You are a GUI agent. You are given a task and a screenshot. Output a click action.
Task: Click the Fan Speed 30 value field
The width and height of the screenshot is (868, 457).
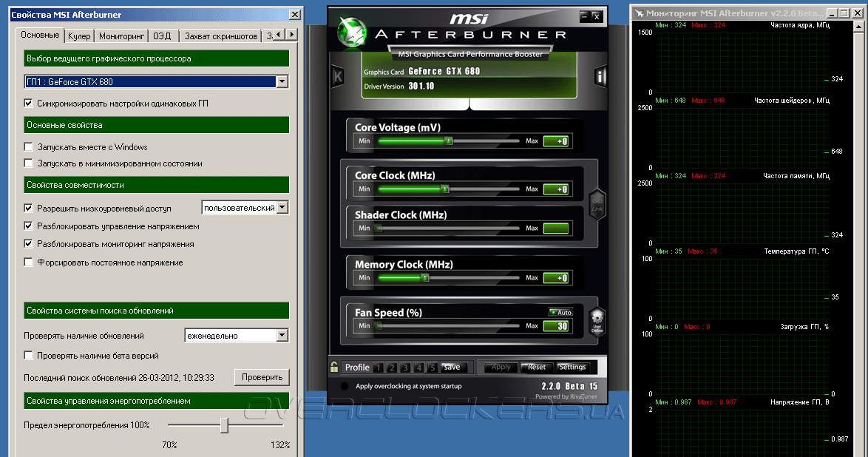coord(556,325)
